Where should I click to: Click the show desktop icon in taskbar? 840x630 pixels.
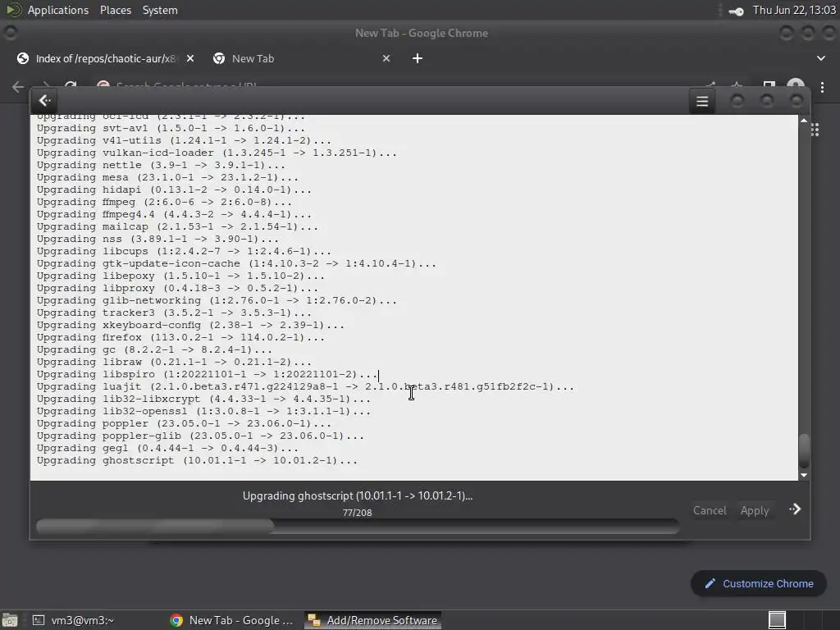[10, 620]
